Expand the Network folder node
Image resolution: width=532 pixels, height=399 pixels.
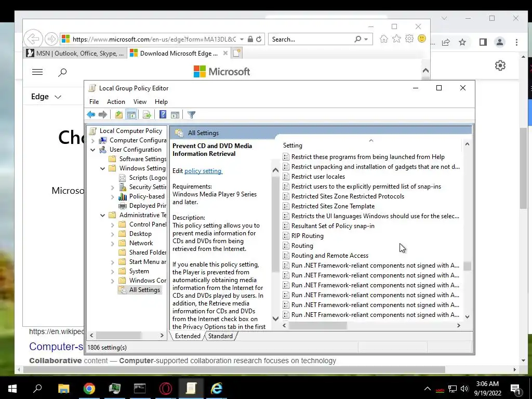112,243
